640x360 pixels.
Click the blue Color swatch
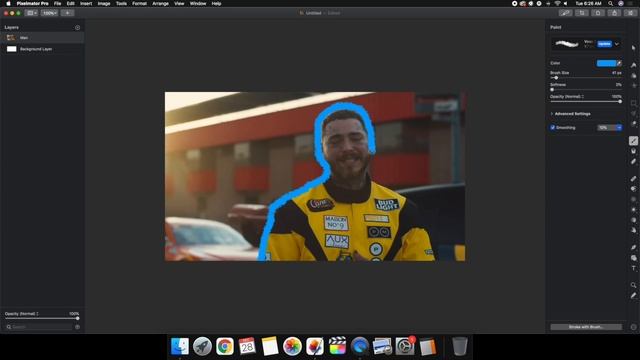607,63
